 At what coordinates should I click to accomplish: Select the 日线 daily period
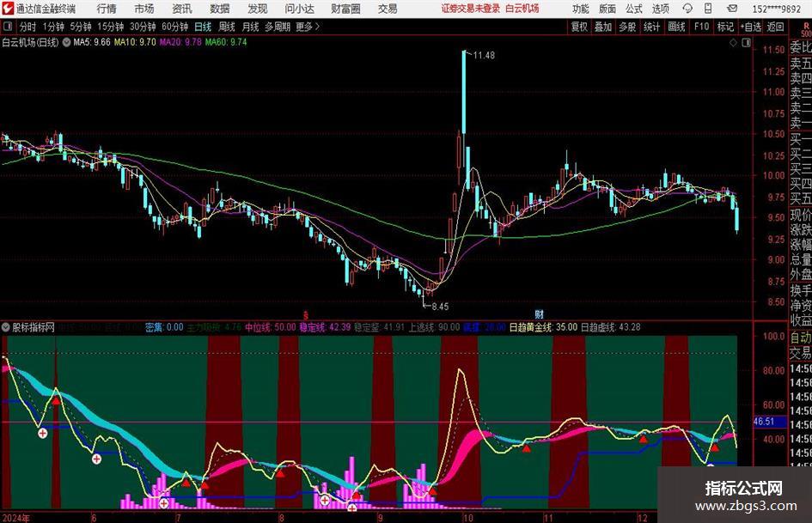[203, 27]
